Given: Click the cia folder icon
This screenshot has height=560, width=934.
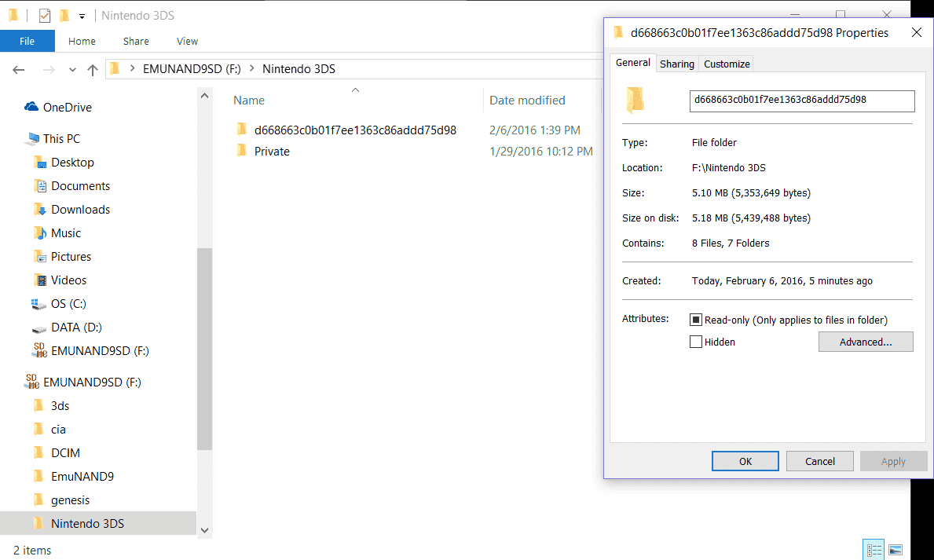Looking at the screenshot, I should pos(38,429).
